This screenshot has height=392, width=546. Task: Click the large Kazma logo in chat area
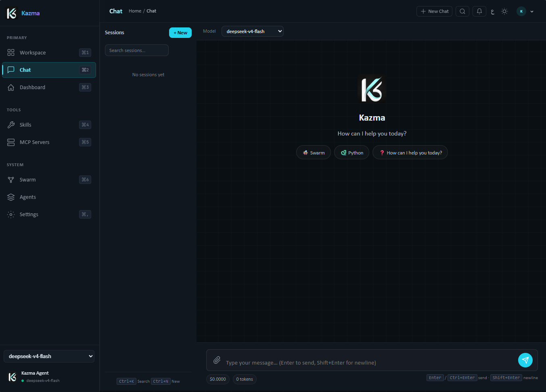pyautogui.click(x=372, y=89)
